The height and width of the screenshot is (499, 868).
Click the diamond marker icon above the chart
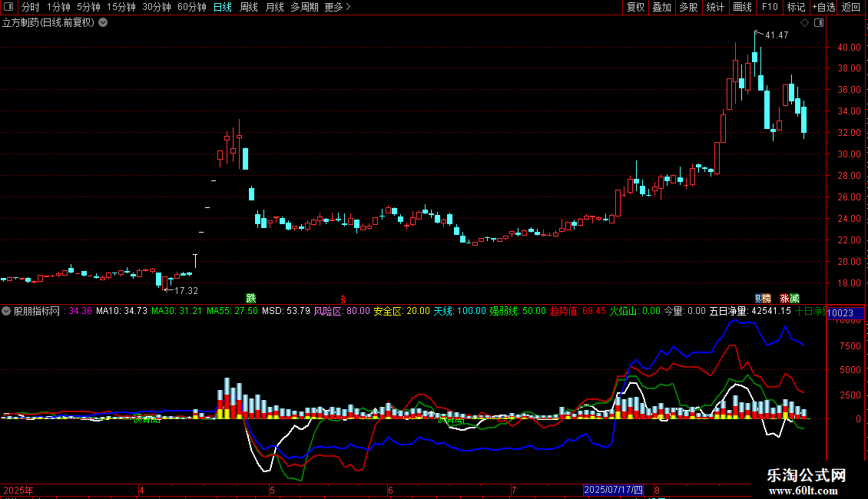(x=804, y=23)
